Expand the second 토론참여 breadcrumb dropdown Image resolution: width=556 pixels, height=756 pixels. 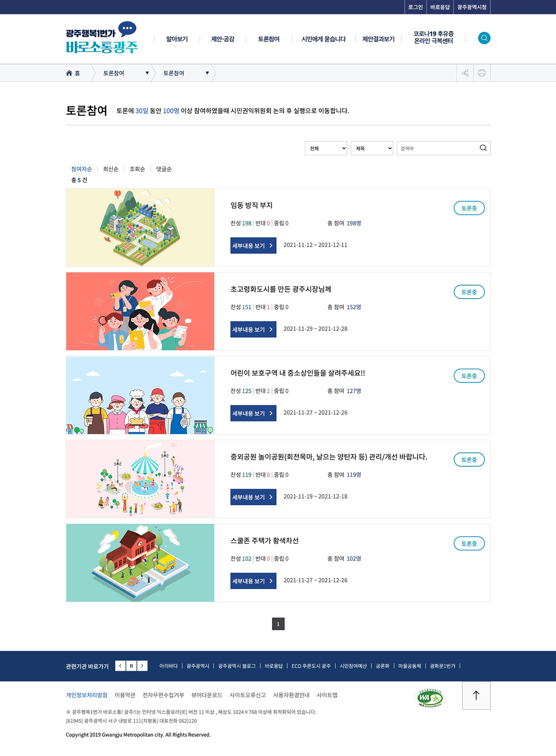(207, 73)
